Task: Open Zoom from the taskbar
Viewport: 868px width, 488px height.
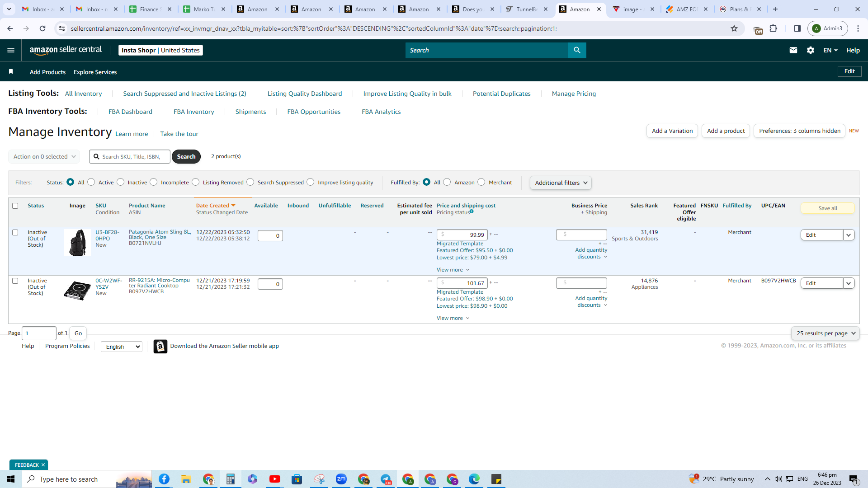Action: pyautogui.click(x=341, y=479)
